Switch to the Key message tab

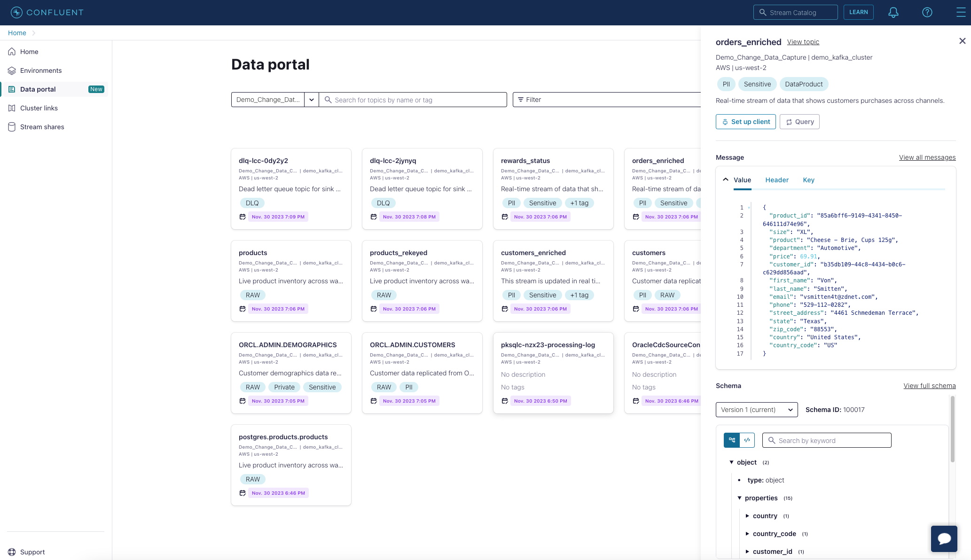[x=808, y=180]
